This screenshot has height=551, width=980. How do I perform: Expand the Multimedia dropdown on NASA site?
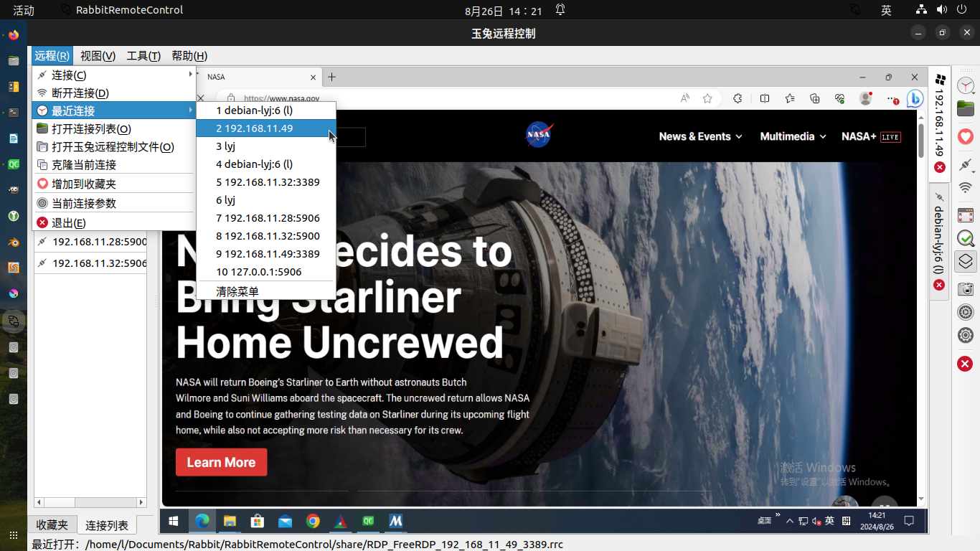(793, 136)
